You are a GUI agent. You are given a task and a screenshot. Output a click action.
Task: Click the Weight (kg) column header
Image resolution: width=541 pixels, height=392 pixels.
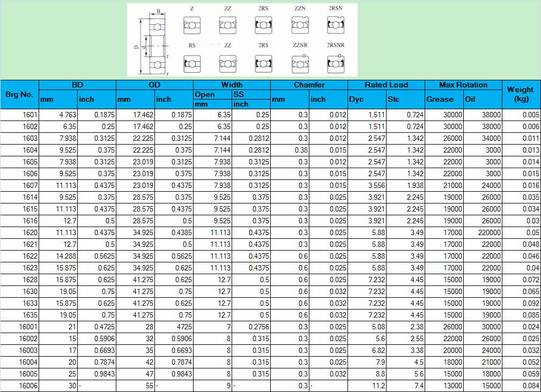coord(520,95)
